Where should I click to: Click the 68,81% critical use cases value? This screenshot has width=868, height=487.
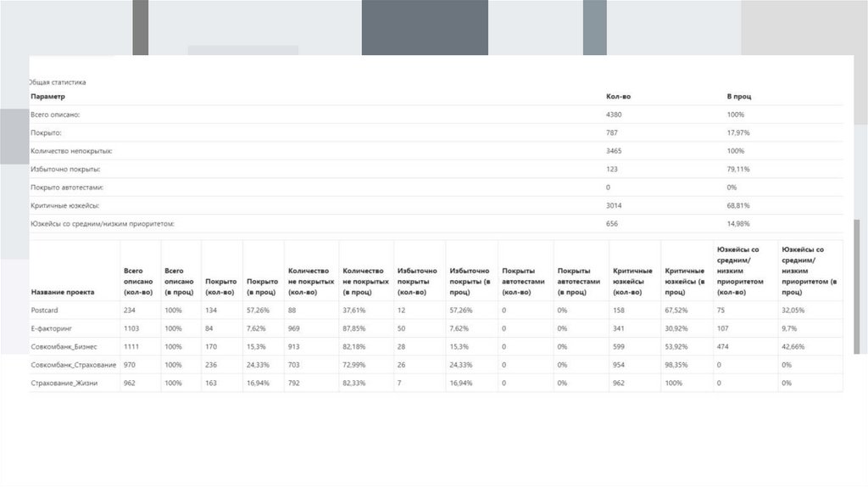pyautogui.click(x=738, y=205)
